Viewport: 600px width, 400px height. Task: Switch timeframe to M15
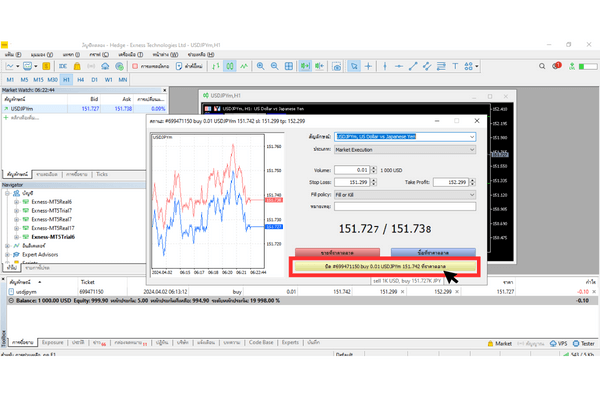pyautogui.click(x=37, y=79)
